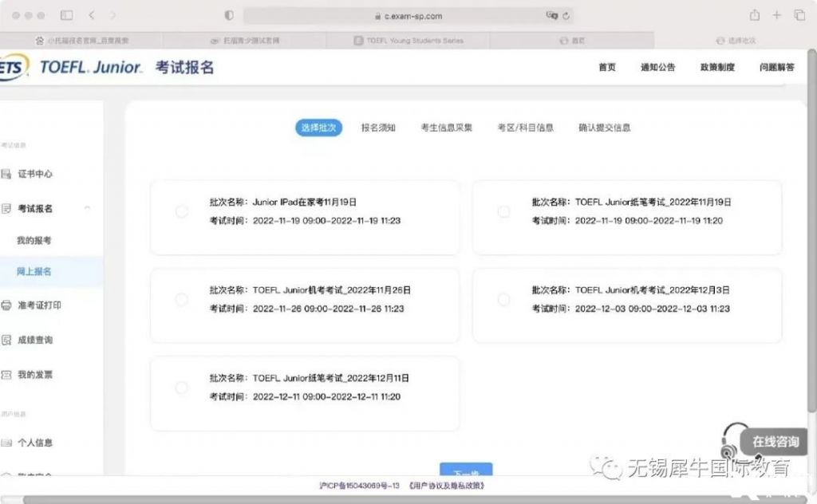Image resolution: width=817 pixels, height=504 pixels.
Task: Click Safari sidebar toggle icon
Action: [67, 15]
